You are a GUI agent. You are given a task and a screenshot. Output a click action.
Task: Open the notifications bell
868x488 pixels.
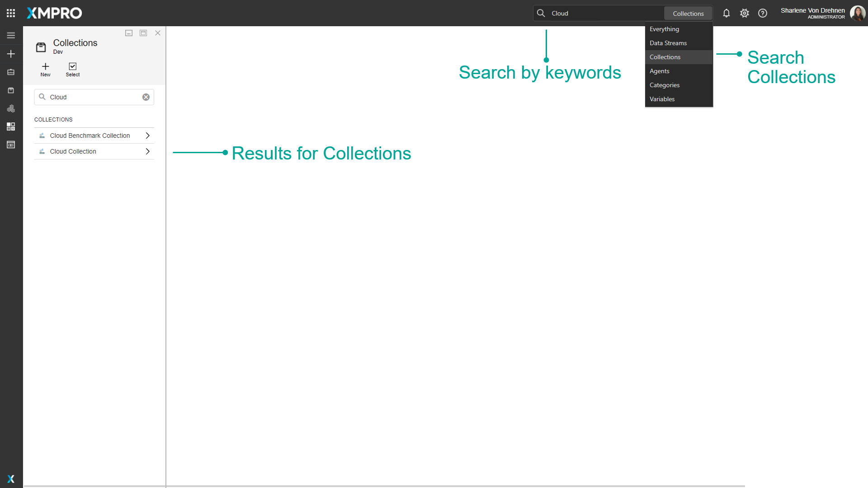pos(726,13)
